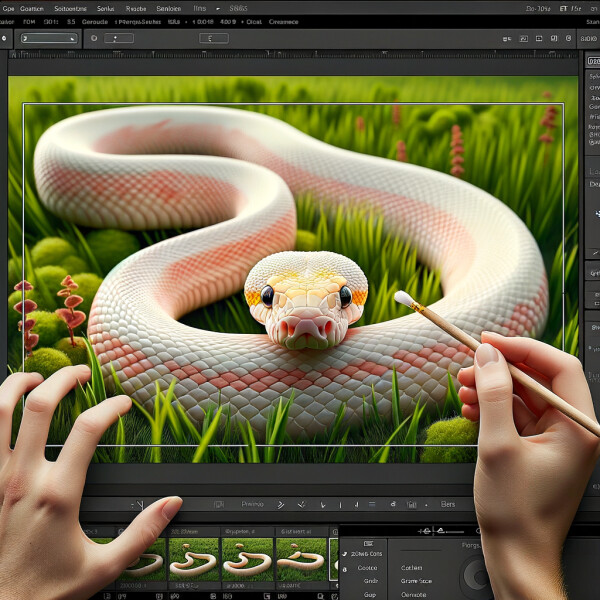Viewport: 600px width, 600px height.
Task: Click the 'Gist wert al' filmstrip header label
Action: pos(295,532)
